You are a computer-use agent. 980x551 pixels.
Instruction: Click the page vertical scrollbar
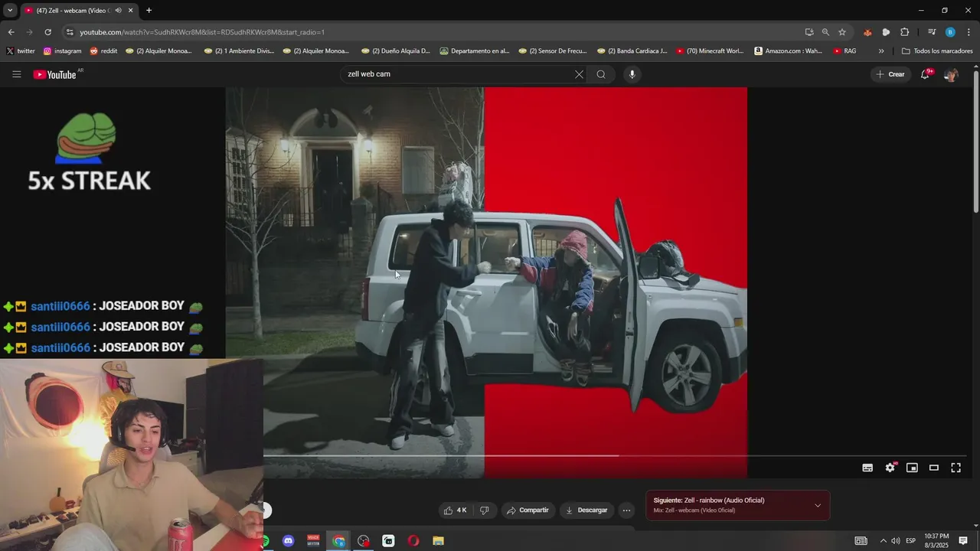click(975, 142)
